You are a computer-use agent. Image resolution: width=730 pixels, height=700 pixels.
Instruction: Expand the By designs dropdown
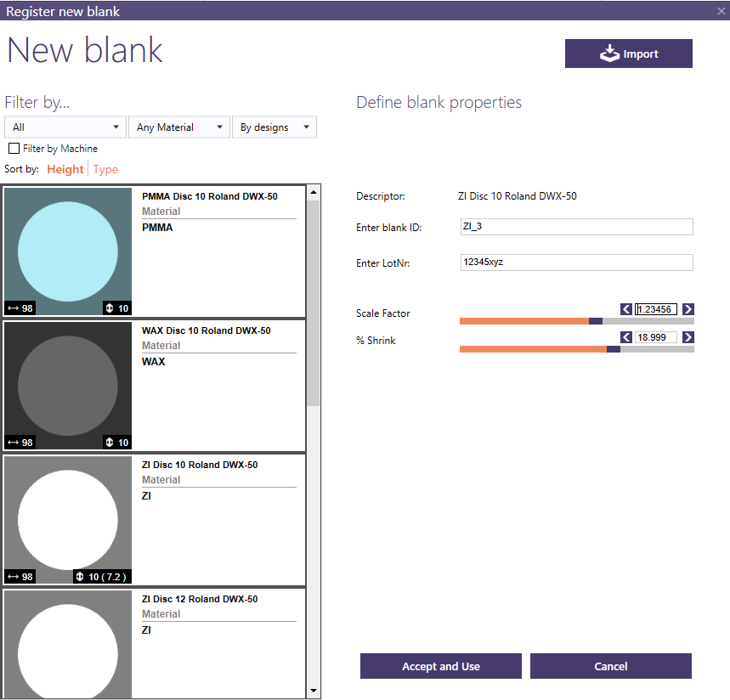pyautogui.click(x=274, y=127)
